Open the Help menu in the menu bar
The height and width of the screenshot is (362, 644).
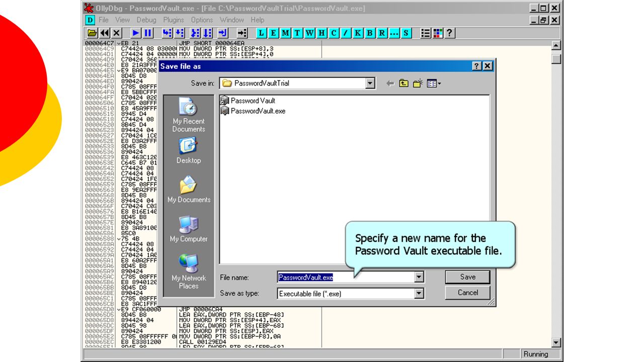pyautogui.click(x=258, y=20)
